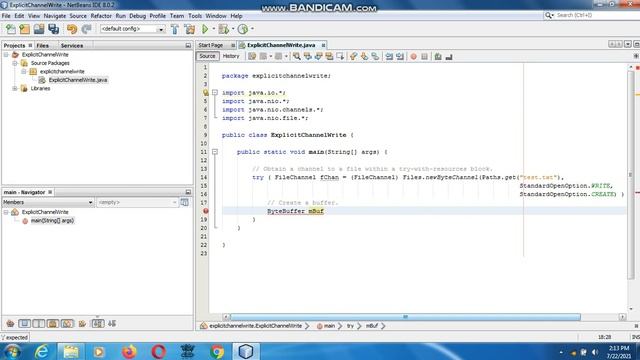Click the Clean and Build icon

[x=189, y=29]
